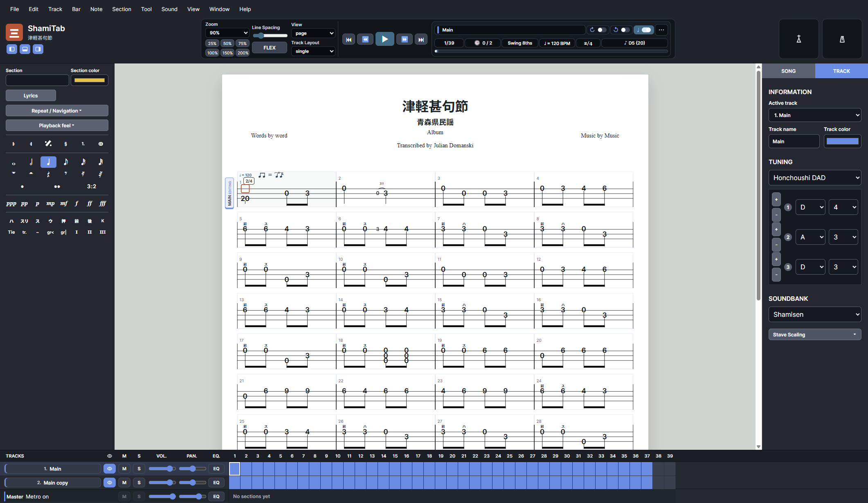
Task: Open the Sound menu
Action: pyautogui.click(x=169, y=9)
